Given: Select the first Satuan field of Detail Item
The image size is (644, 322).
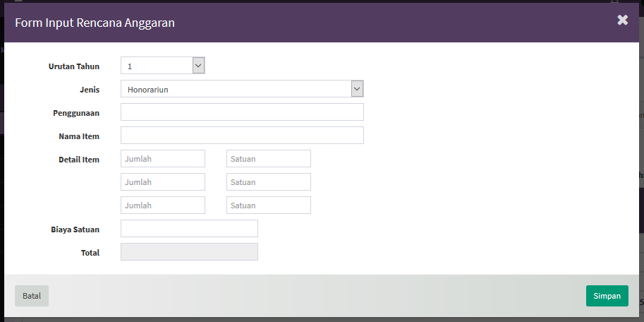Looking at the screenshot, I should pyautogui.click(x=269, y=159).
